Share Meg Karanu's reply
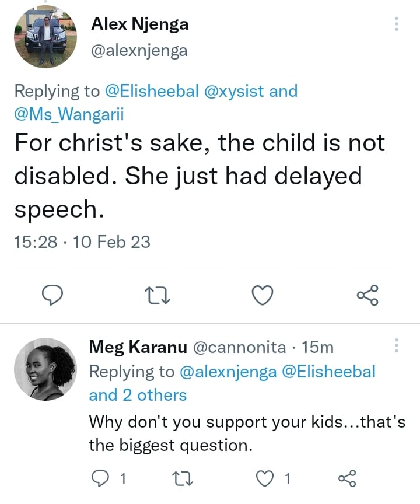 (x=346, y=479)
